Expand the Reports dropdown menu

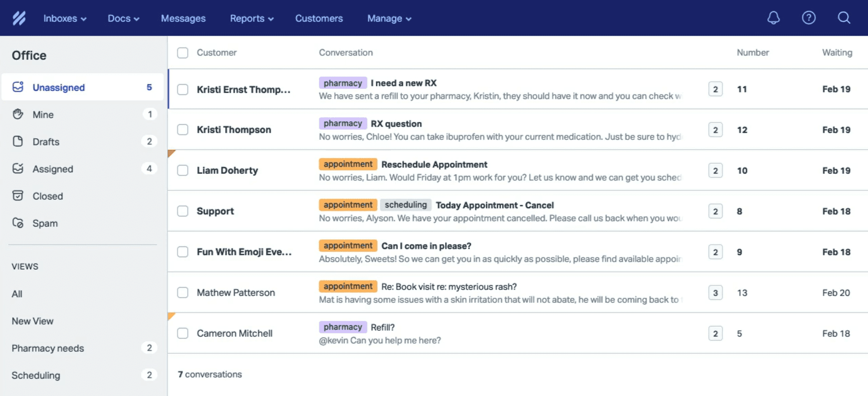tap(251, 19)
